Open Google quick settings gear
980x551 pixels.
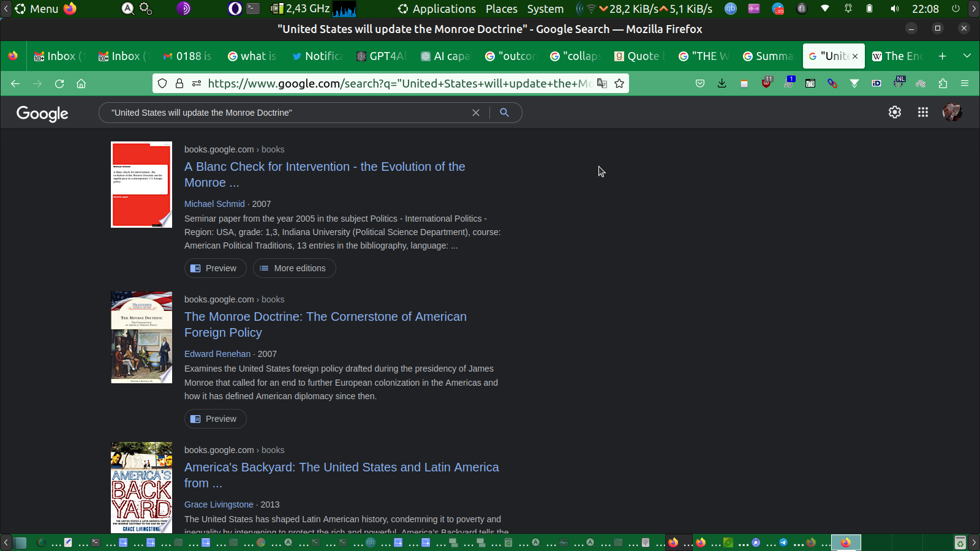point(895,112)
